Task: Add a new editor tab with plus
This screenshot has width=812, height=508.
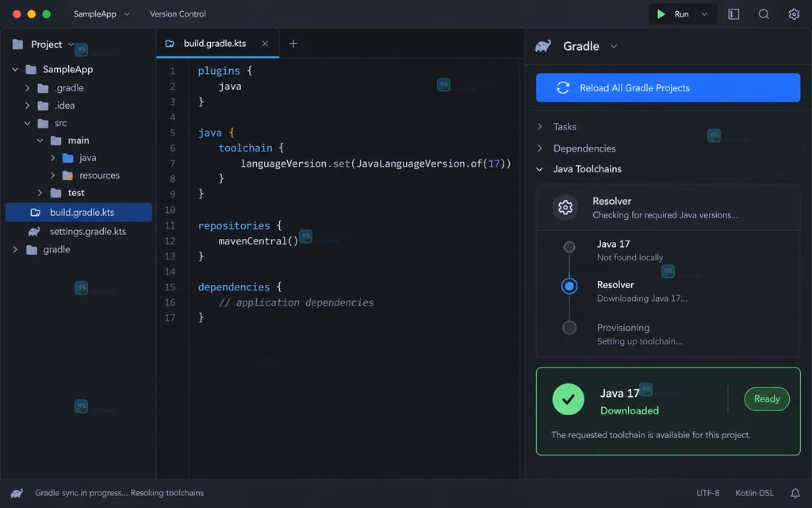Action: (x=293, y=44)
